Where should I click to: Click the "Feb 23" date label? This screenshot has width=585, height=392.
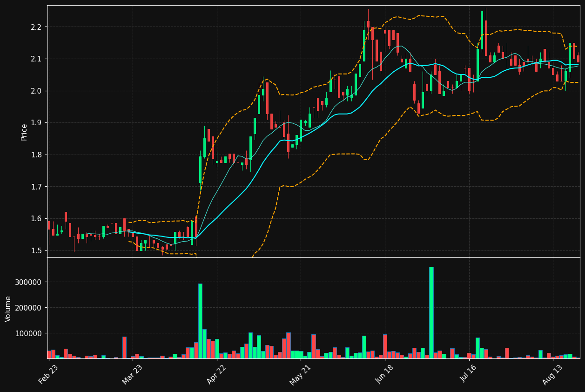pyautogui.click(x=48, y=374)
